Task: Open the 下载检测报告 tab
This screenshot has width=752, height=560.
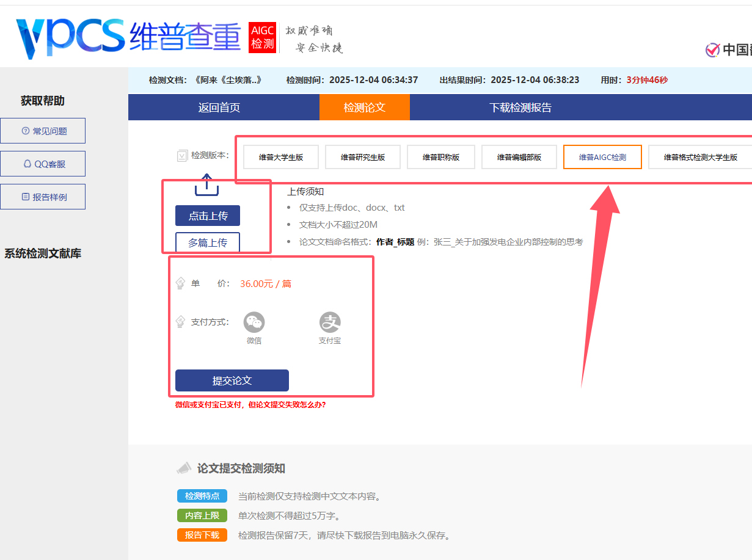Action: tap(520, 107)
